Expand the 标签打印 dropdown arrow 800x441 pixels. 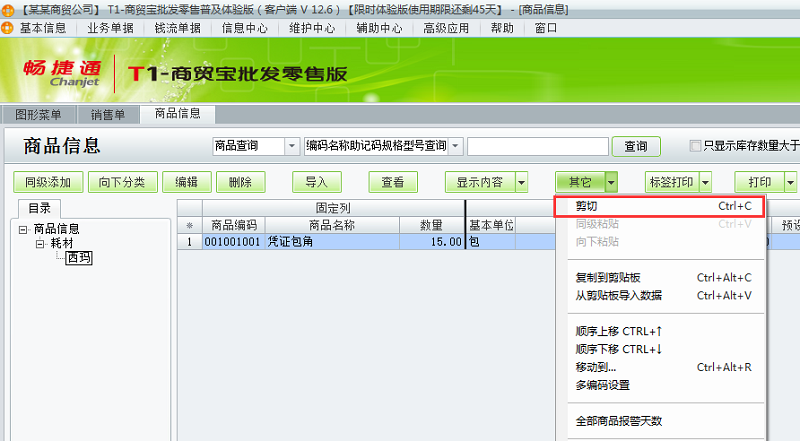tap(705, 182)
